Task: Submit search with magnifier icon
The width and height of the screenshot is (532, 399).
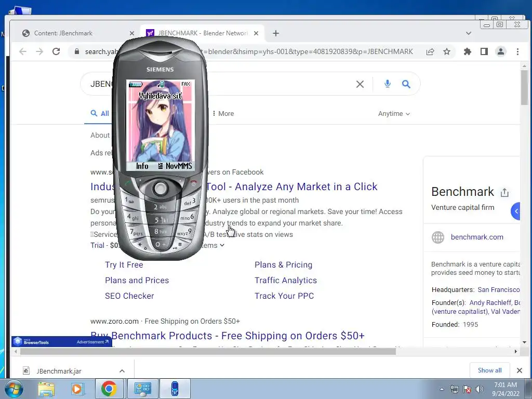Action: [x=406, y=84]
